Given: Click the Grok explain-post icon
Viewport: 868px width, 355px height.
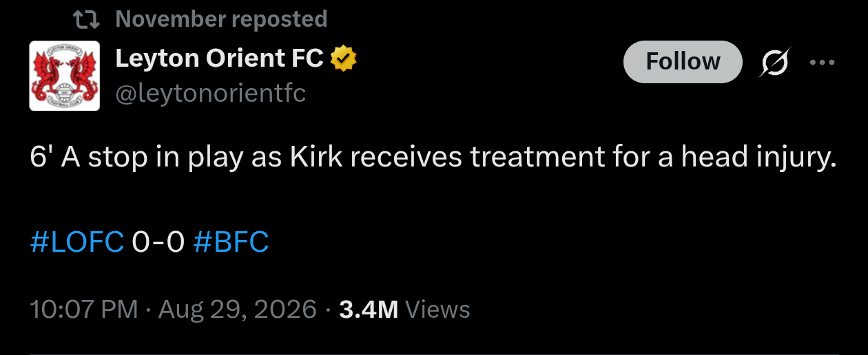Looking at the screenshot, I should (774, 63).
